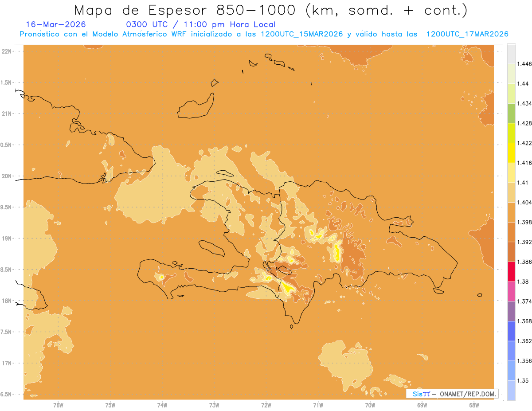This screenshot has width=532, height=411.
Task: Click the color bar value '1.44'
Action: pos(523,84)
